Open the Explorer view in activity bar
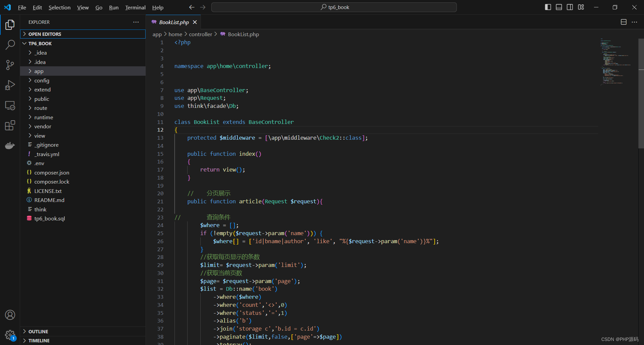The height and width of the screenshot is (345, 644). 10,25
